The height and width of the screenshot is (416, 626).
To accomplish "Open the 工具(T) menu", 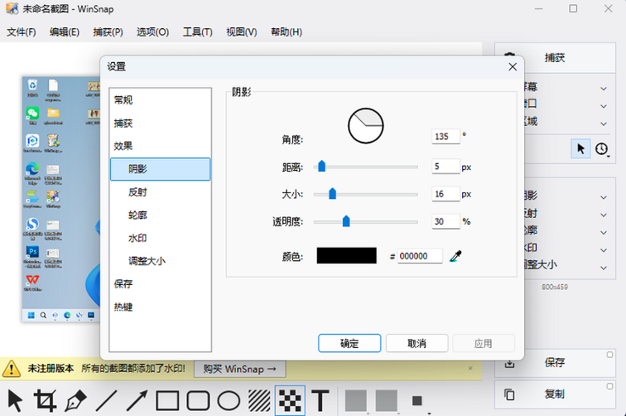I will (197, 32).
